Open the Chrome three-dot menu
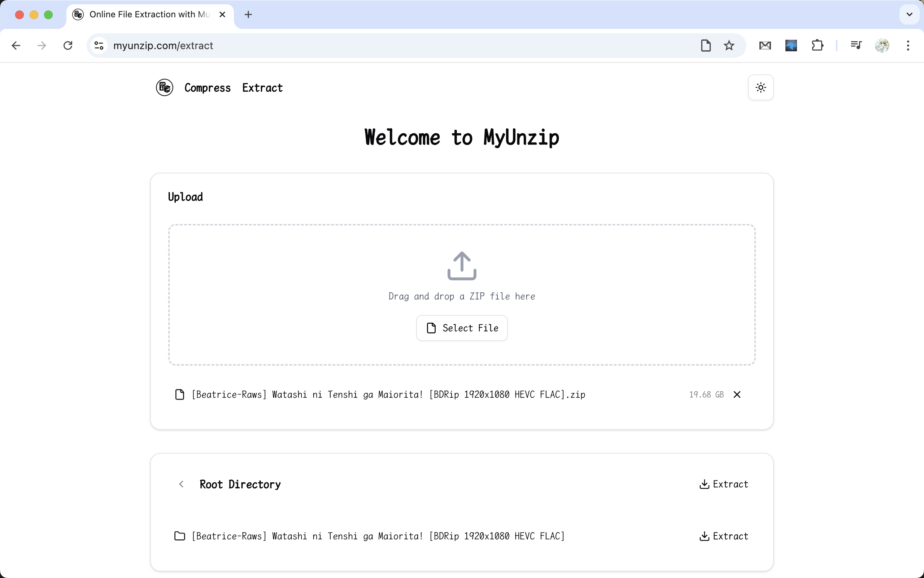The height and width of the screenshot is (578, 924). tap(908, 46)
